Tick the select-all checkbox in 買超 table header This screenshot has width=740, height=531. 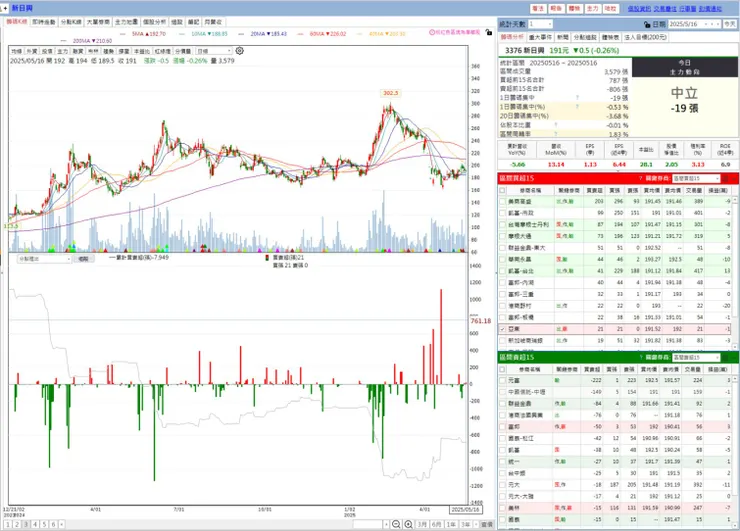pyautogui.click(x=503, y=191)
